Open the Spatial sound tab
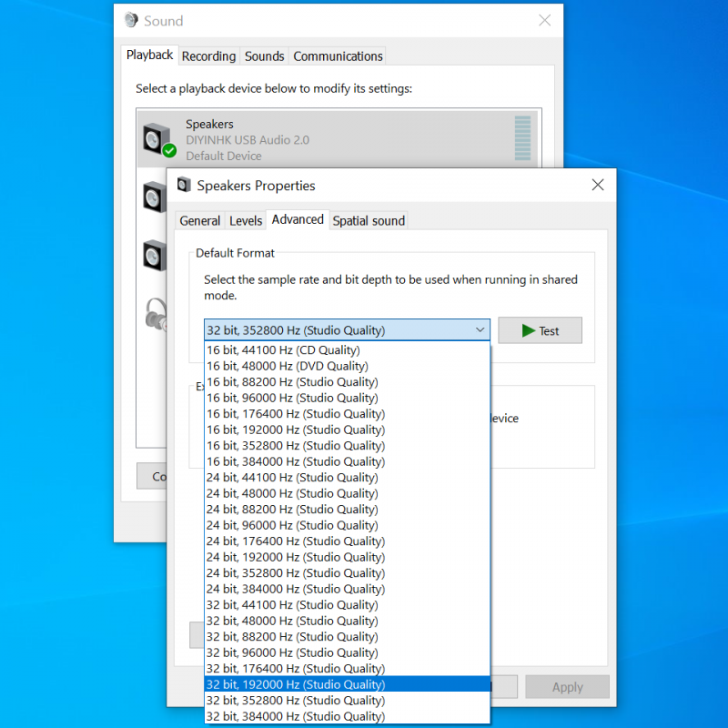Image resolution: width=728 pixels, height=728 pixels. 369,220
